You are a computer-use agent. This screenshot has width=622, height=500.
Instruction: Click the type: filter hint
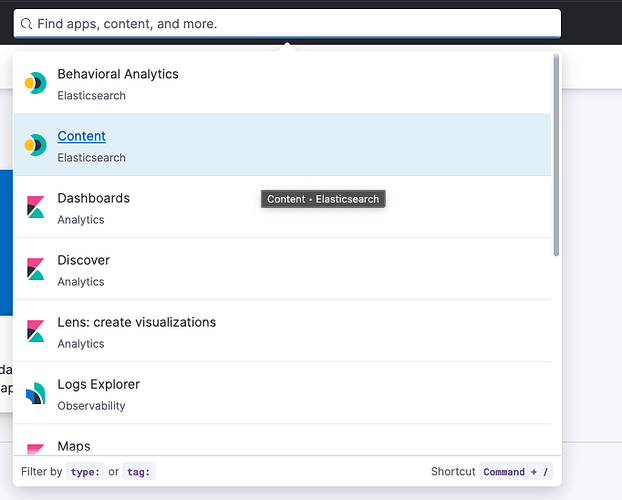point(85,472)
